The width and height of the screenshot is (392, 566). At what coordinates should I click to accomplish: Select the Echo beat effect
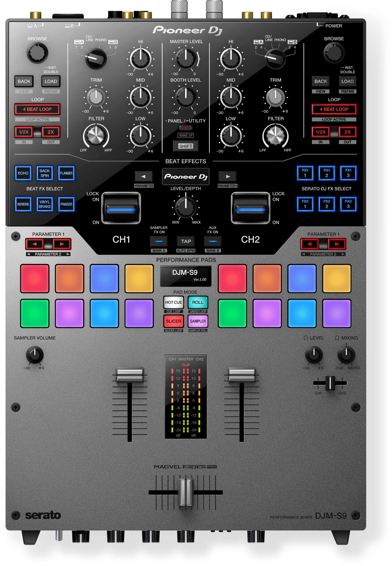pos(23,173)
